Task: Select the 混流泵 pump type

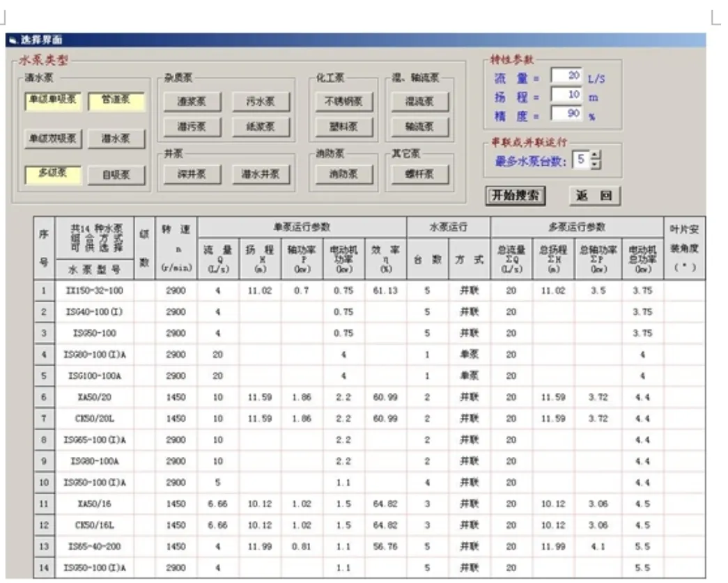Action: 419,101
